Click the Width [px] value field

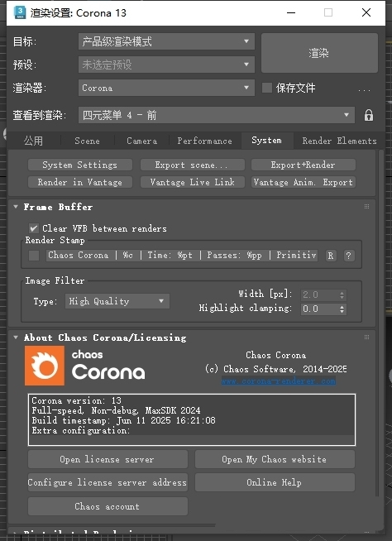pyautogui.click(x=319, y=294)
